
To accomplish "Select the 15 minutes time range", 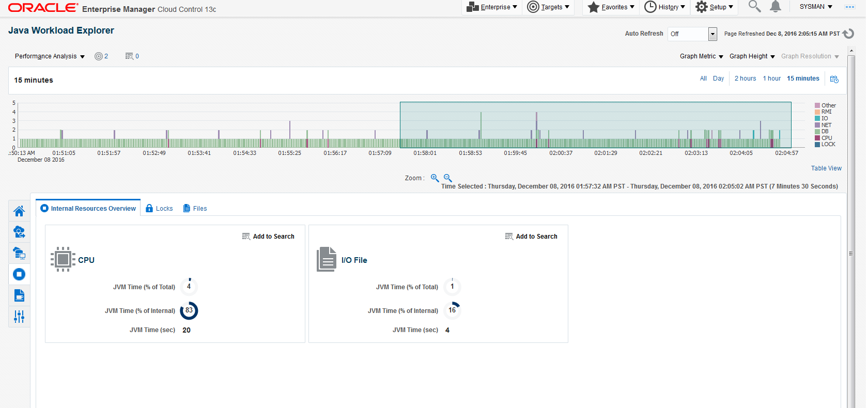I will [803, 79].
